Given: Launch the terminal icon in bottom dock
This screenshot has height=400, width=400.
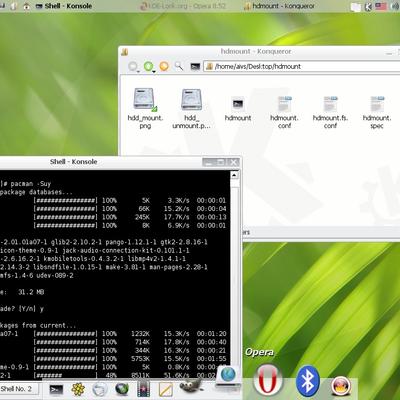Looking at the screenshot, I should (x=56, y=389).
